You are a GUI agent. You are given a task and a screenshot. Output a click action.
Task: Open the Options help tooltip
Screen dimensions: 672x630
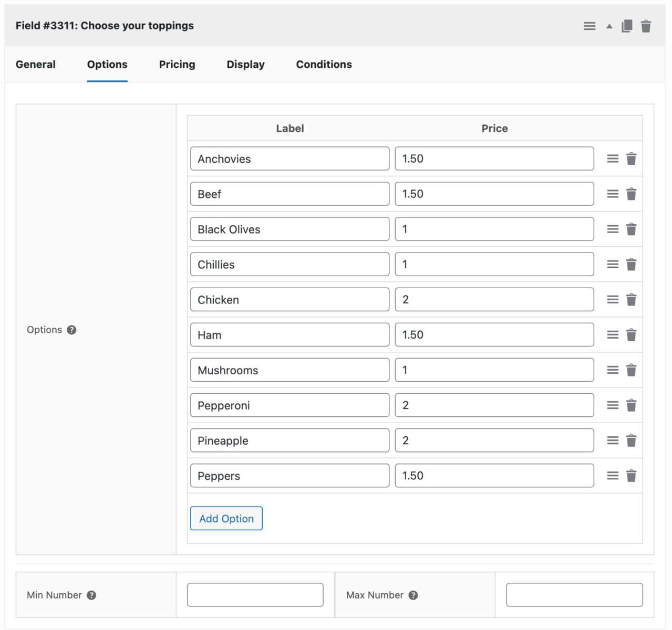pos(71,330)
